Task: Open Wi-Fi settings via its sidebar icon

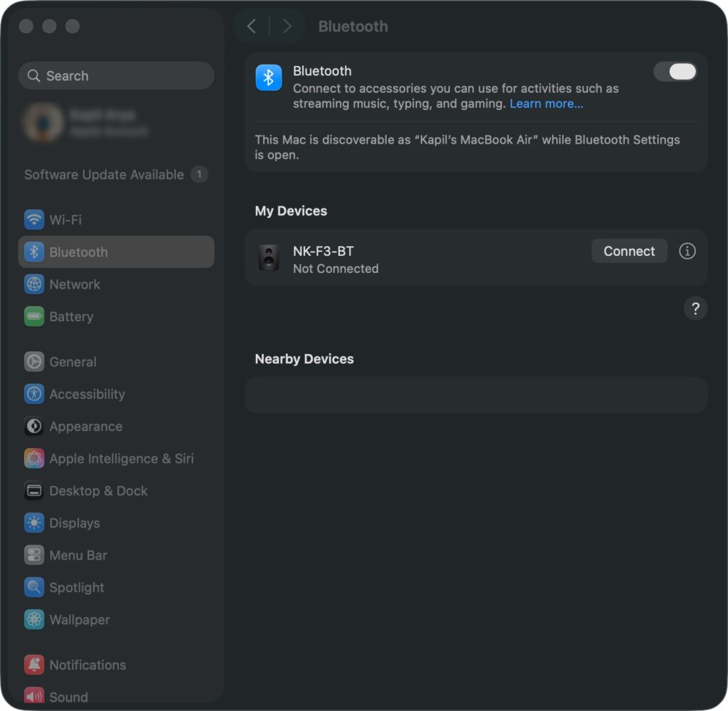Action: 34,220
